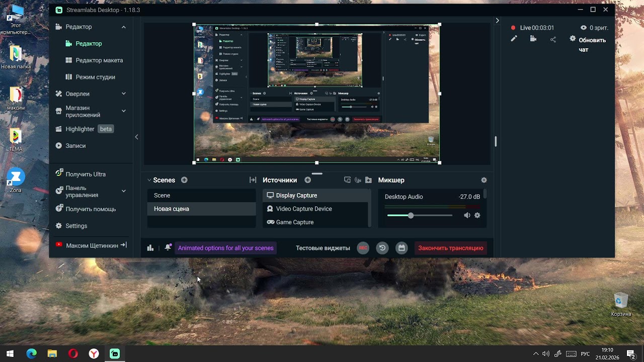Open Yandex browser from taskbar
Viewport: 644px width, 362px height.
pyautogui.click(x=94, y=353)
